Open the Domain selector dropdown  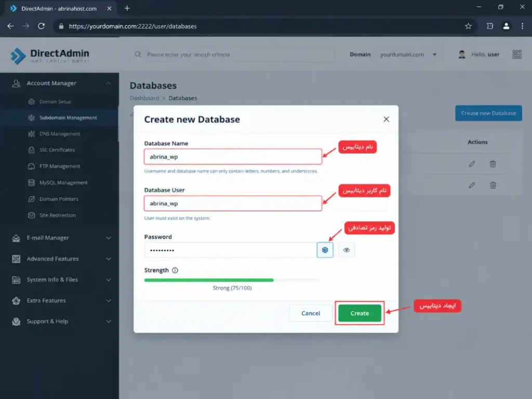pos(408,54)
